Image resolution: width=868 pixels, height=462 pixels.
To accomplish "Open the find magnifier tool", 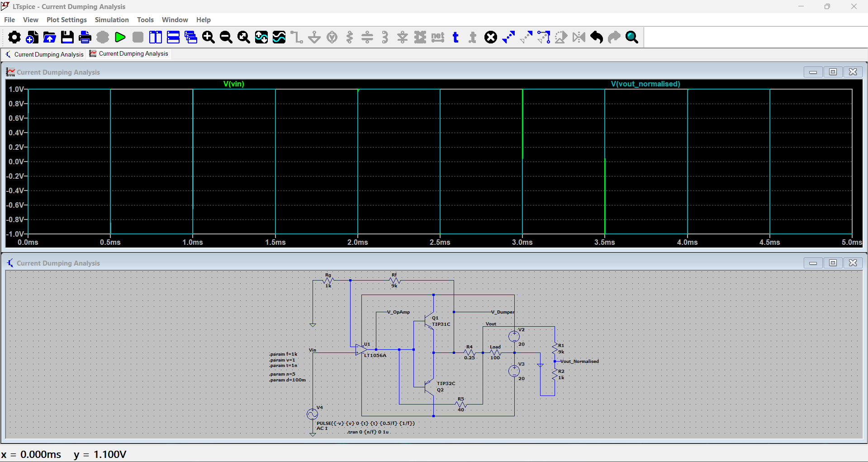I will pos(632,37).
